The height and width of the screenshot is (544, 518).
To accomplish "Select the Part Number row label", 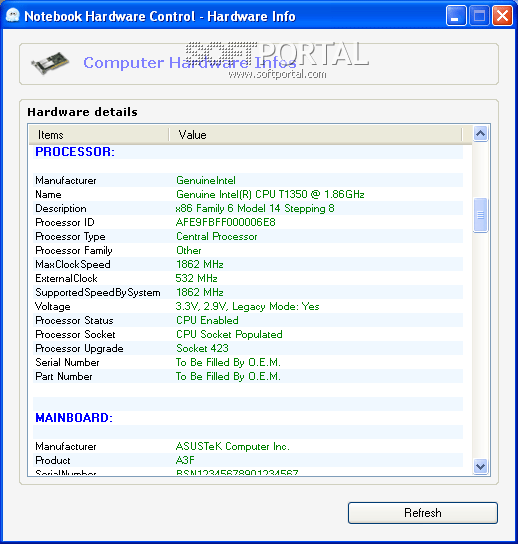I will 64,376.
